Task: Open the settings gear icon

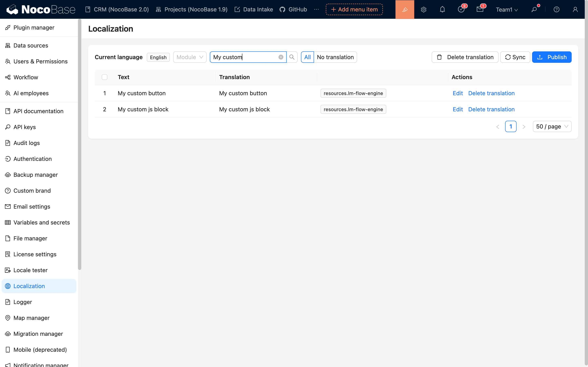Action: 423,9
